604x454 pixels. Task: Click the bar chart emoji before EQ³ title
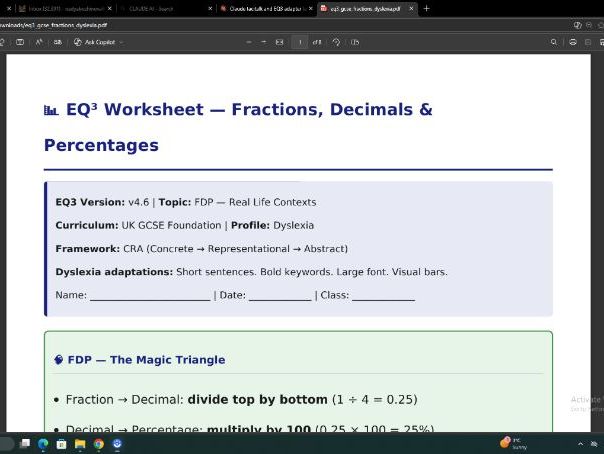(51, 110)
